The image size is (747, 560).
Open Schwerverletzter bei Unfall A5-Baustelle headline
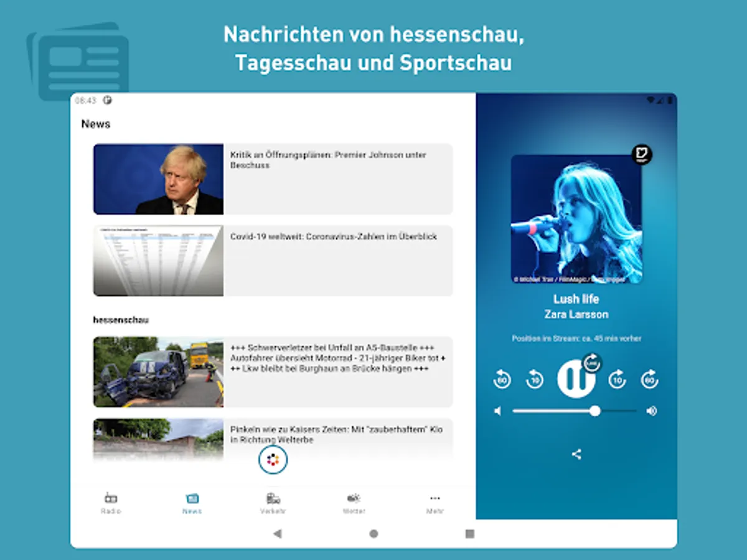[338, 358]
